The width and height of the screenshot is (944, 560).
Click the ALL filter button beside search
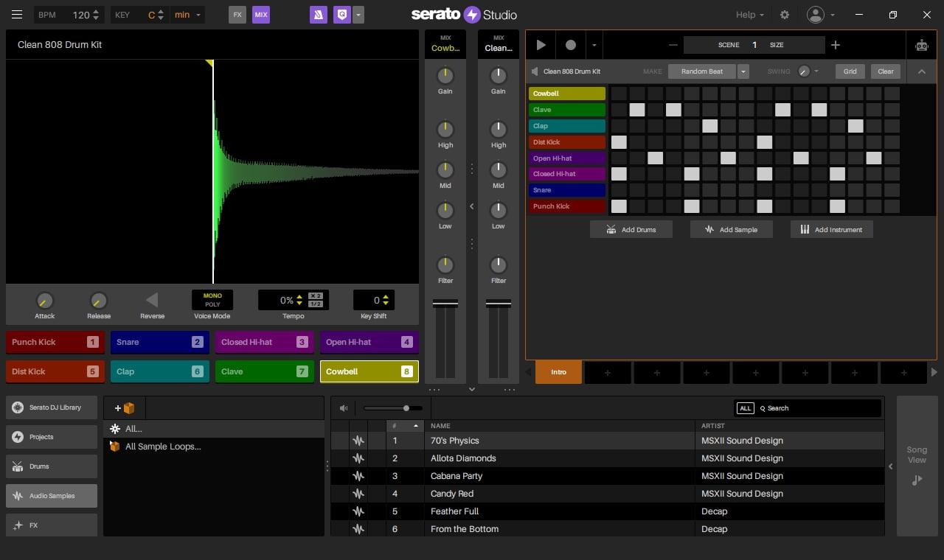click(x=746, y=408)
